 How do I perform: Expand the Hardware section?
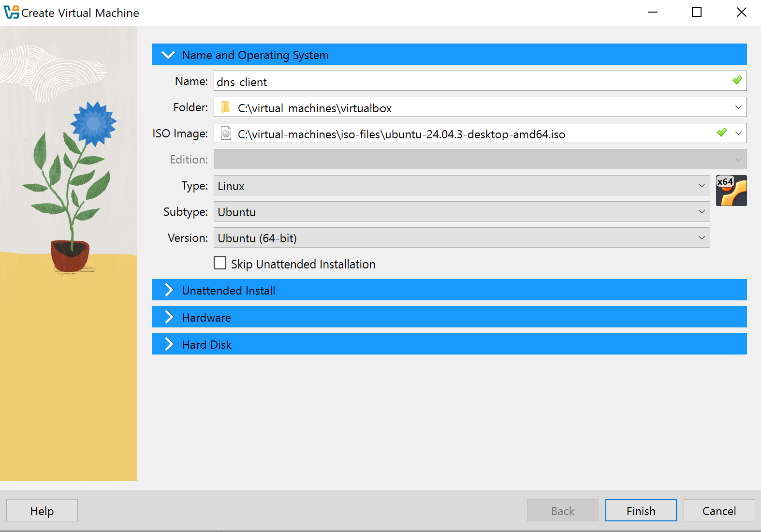click(449, 317)
